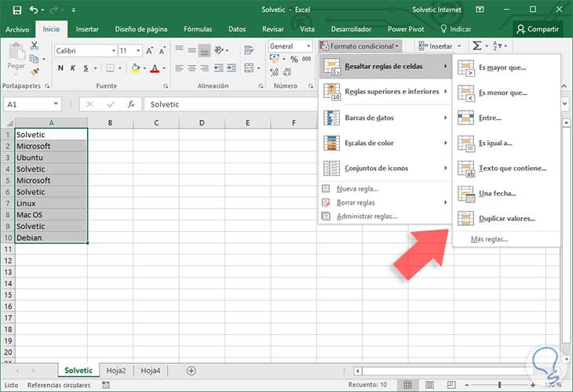Click the AutoSum sigma icon
573x392 pixels.
coord(476,46)
